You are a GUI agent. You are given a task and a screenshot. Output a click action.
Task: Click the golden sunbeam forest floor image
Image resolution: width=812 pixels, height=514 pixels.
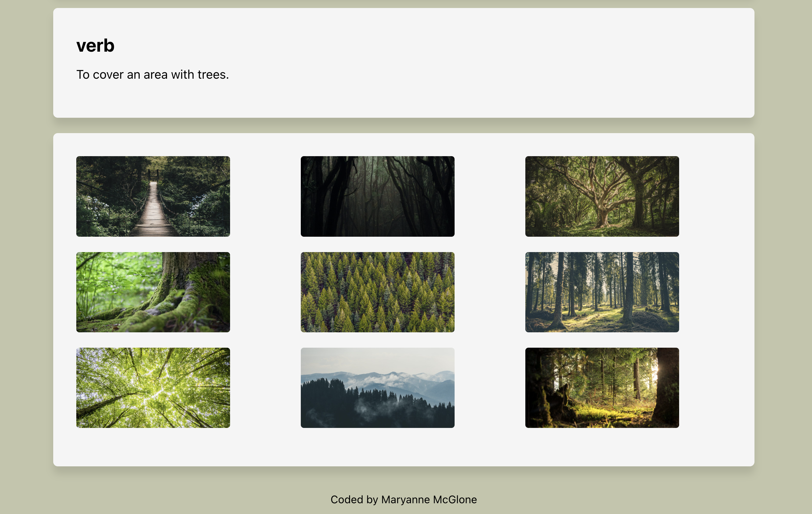tap(601, 387)
